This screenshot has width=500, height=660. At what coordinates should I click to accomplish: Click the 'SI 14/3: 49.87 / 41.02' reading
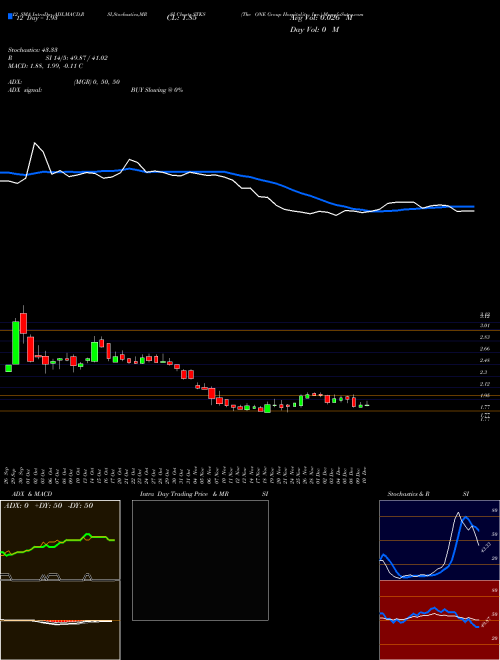(77, 58)
